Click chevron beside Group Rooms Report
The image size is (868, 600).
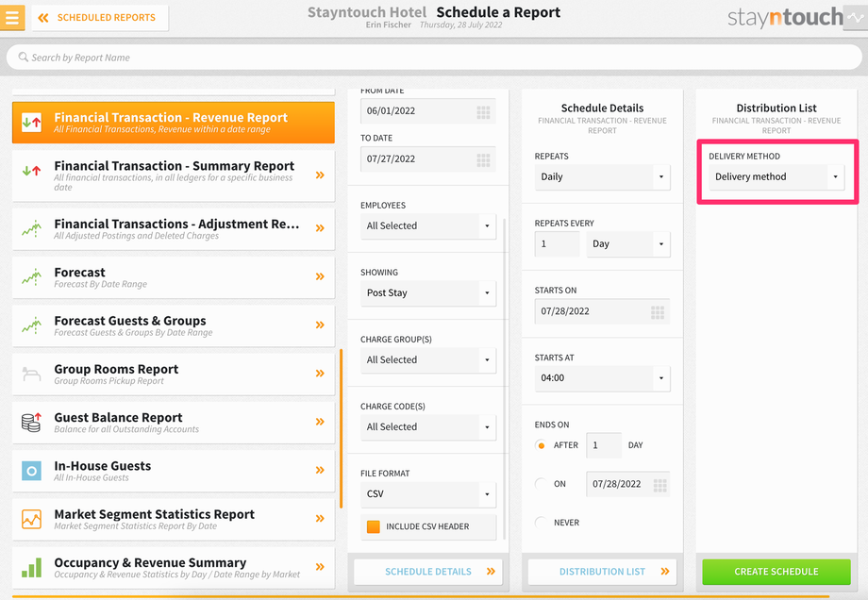[320, 373]
